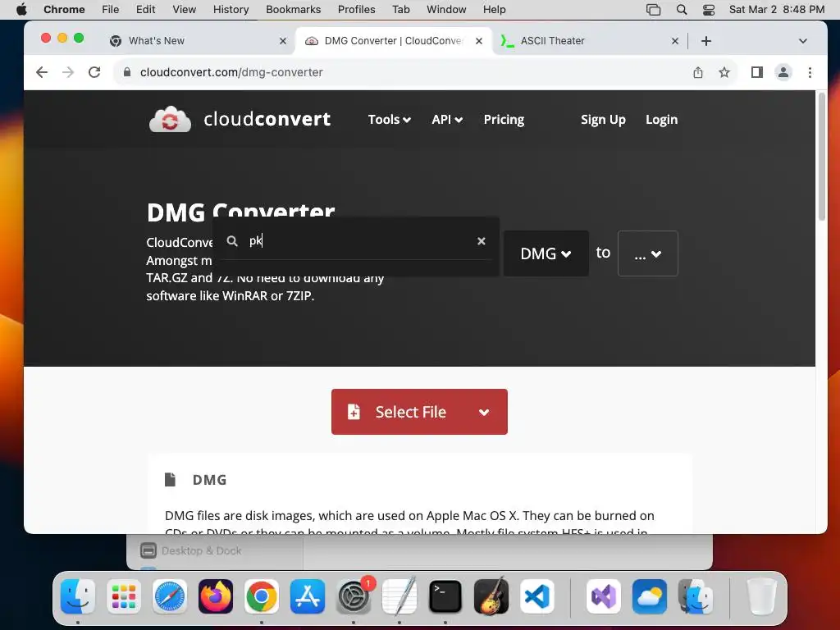Viewport: 840px width, 630px height.
Task: Click the Login link
Action: point(662,120)
